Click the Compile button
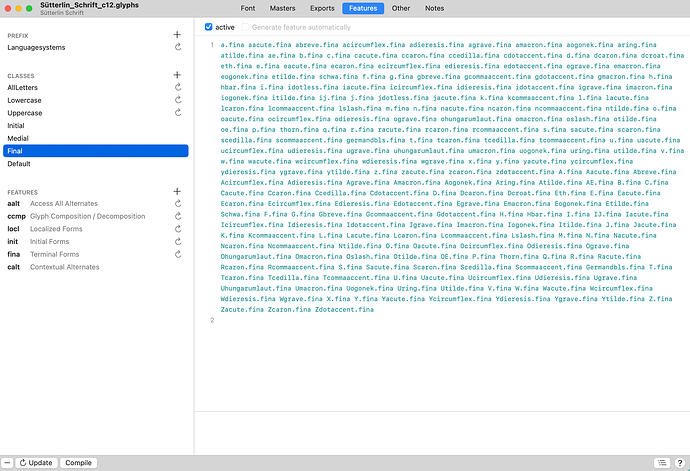This screenshot has height=471, width=690. coord(78,463)
